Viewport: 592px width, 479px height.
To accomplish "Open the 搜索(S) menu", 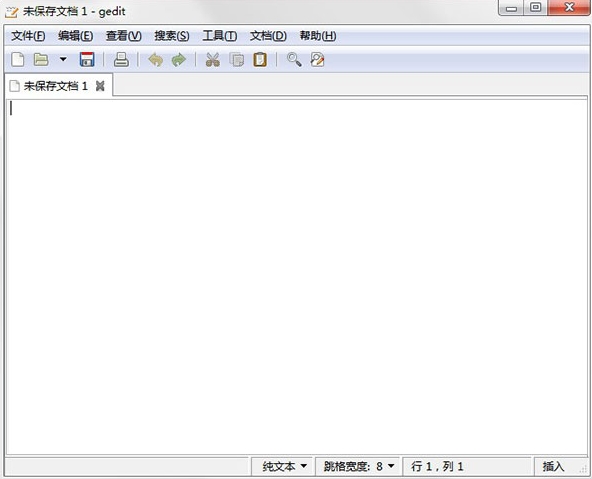I will click(x=172, y=36).
